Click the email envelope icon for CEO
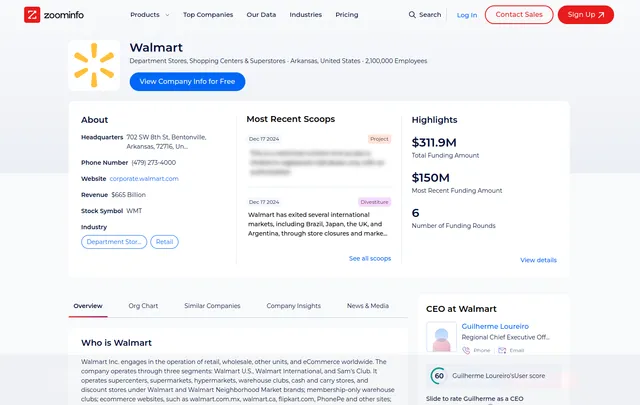Image resolution: width=640 pixels, height=405 pixels. [503, 351]
